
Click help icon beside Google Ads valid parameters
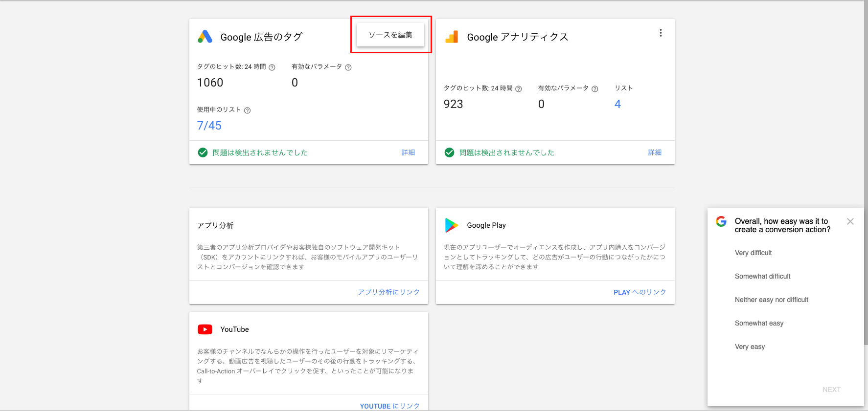tap(348, 67)
